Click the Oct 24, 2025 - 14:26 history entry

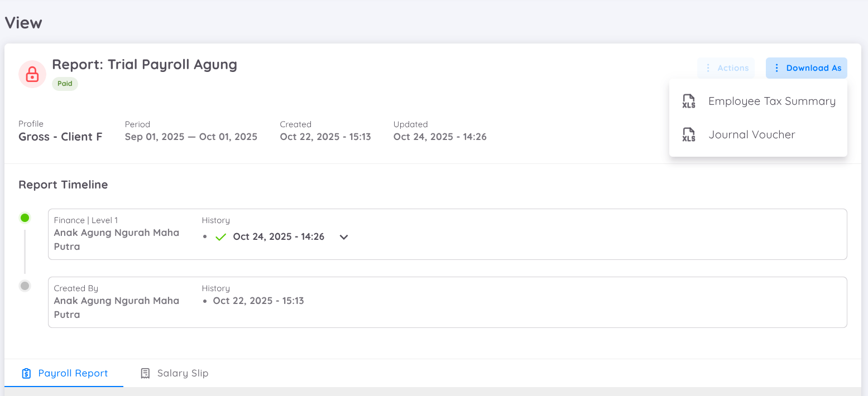(279, 237)
